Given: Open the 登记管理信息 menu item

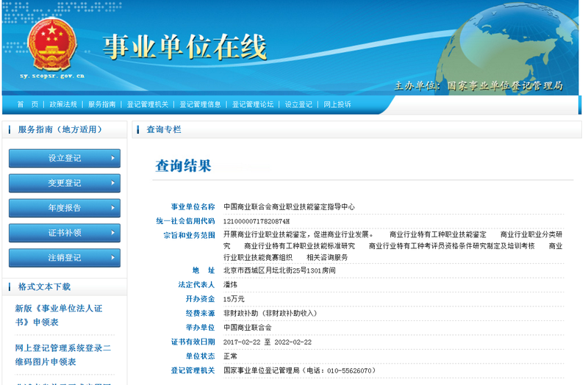Looking at the screenshot, I should point(200,104).
